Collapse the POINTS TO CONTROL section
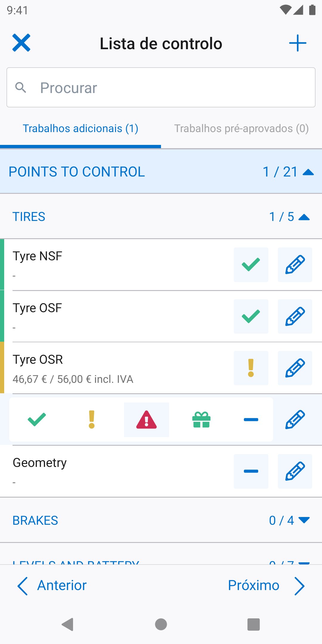 (161, 172)
